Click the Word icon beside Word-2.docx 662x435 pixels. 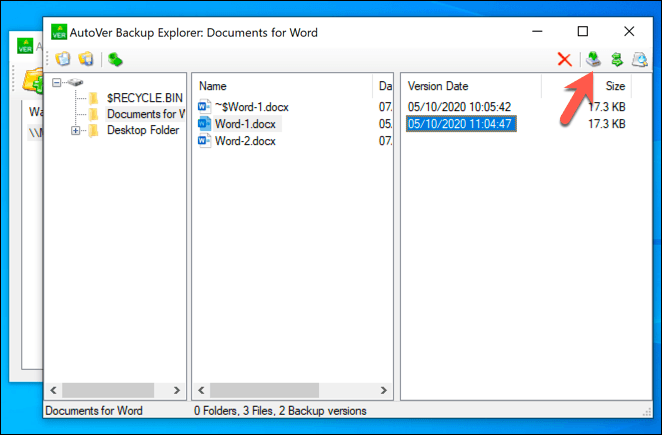tap(204, 140)
